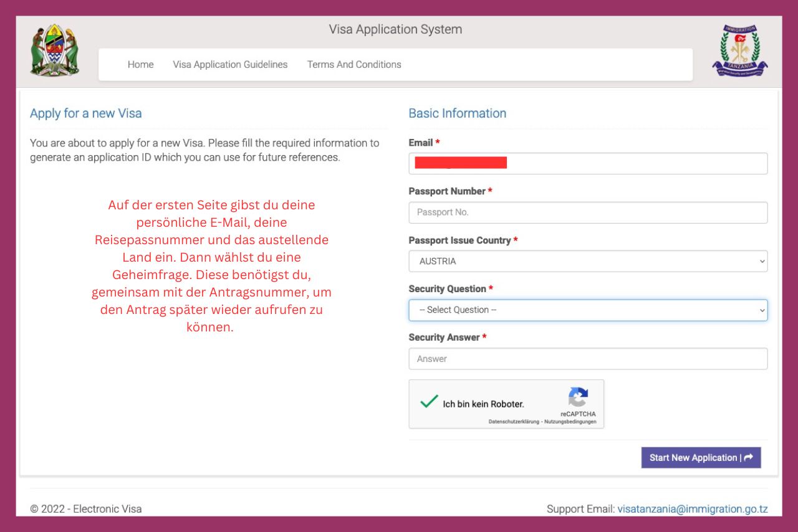The height and width of the screenshot is (532, 798).
Task: Click the Immigration Tanzania emblem
Action: point(739,50)
